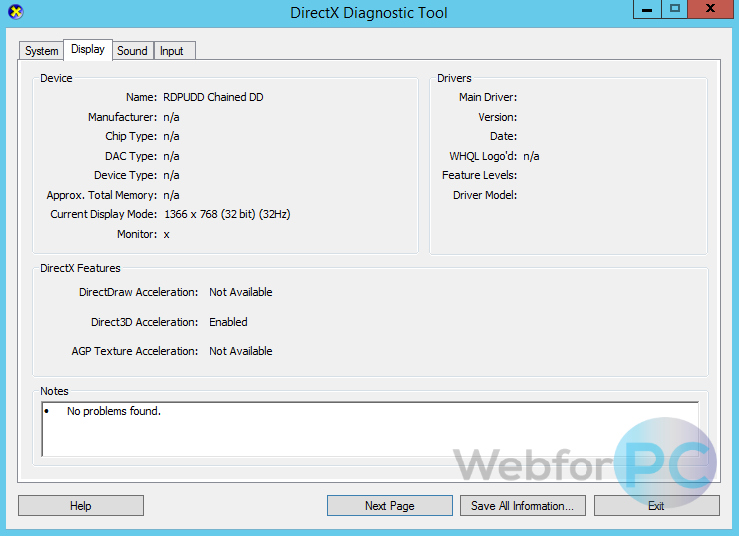Click the 'Version:' label in Drivers
Screen dimensions: 739x536
tap(498, 117)
